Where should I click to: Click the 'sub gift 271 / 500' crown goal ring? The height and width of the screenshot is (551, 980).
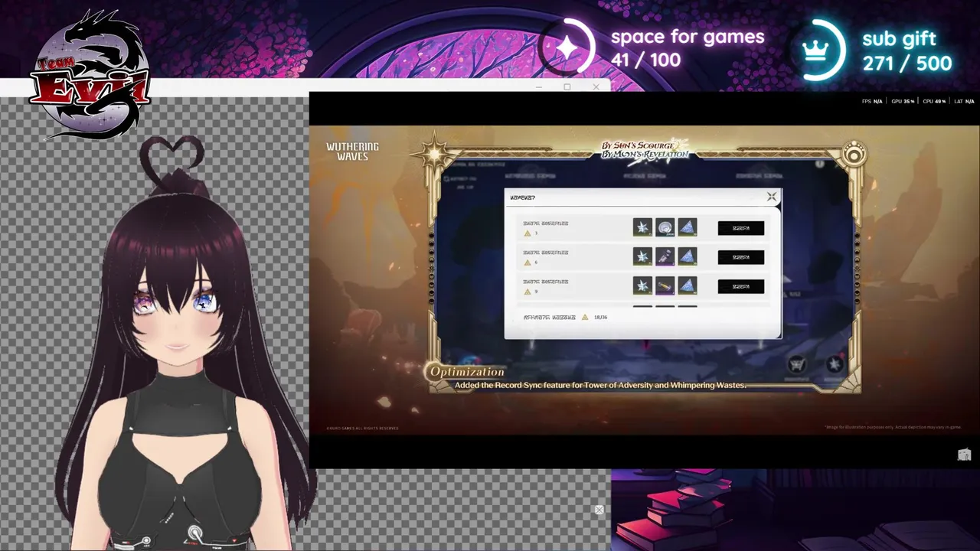tap(816, 50)
